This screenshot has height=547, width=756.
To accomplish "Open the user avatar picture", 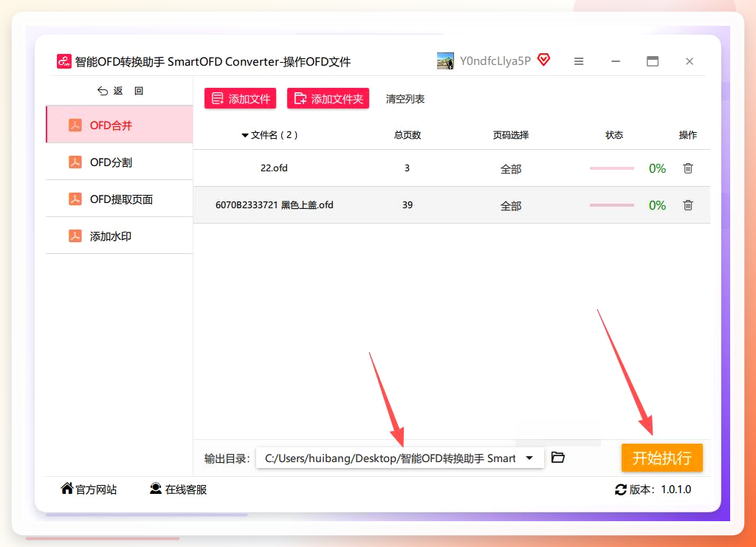I will [x=445, y=61].
